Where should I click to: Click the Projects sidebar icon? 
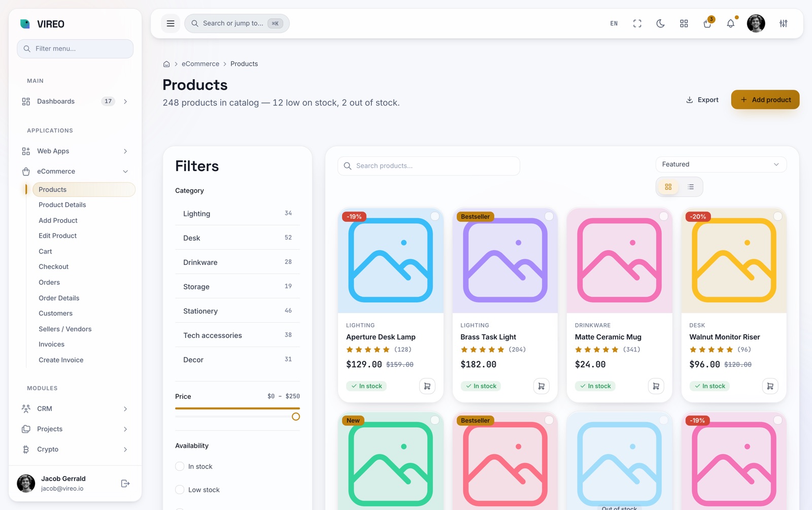click(x=26, y=429)
